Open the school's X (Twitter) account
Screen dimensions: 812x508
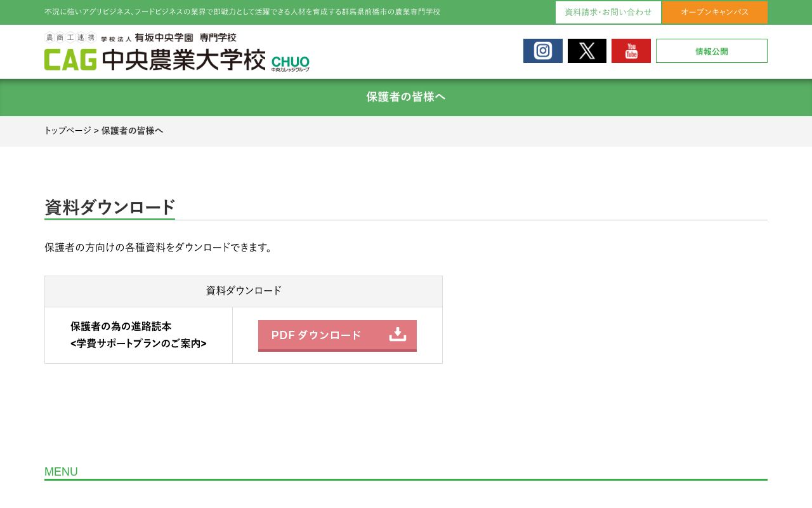[x=587, y=51]
